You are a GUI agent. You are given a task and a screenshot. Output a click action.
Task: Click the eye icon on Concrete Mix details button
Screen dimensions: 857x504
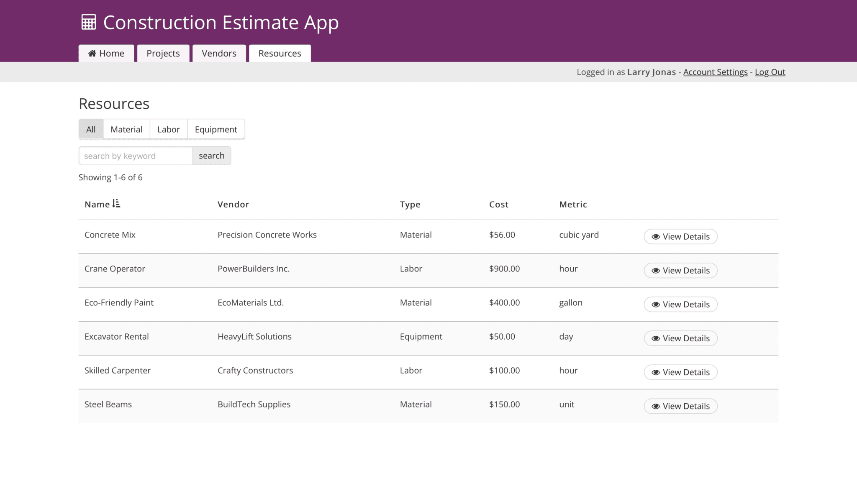point(656,236)
